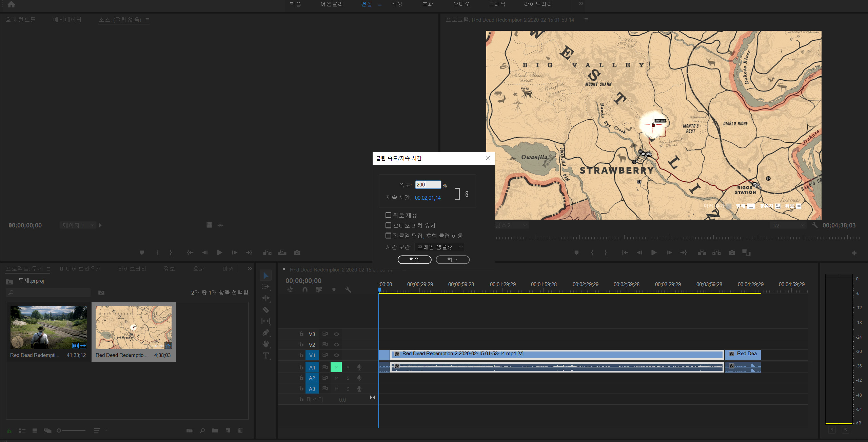Open timeline display settings wrench
The height and width of the screenshot is (442, 868).
click(348, 289)
